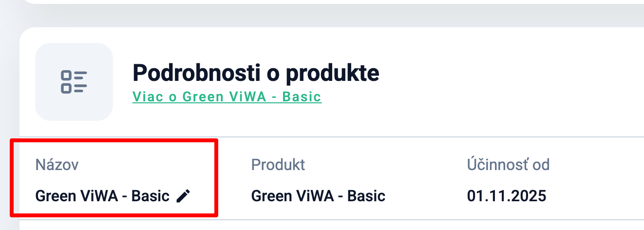Select the Green ViWA - Basic name value under Názov
The image size is (644, 230).
pyautogui.click(x=102, y=196)
